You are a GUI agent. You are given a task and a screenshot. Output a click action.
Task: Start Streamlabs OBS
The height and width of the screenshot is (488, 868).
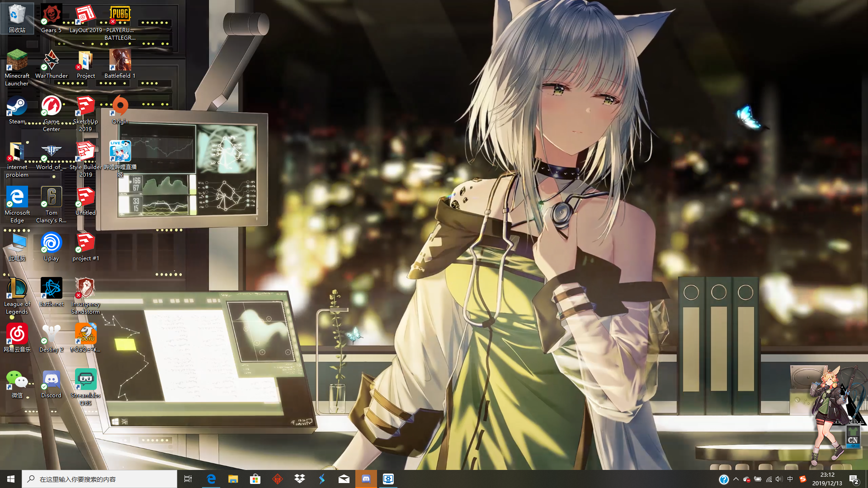click(85, 380)
